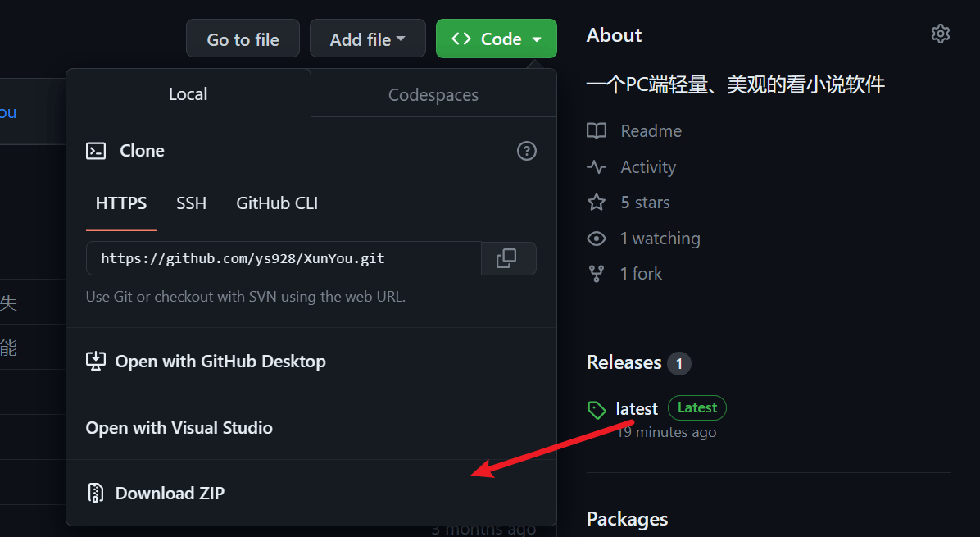Click the GitHub Desktop download icon
980x537 pixels.
pyautogui.click(x=96, y=361)
